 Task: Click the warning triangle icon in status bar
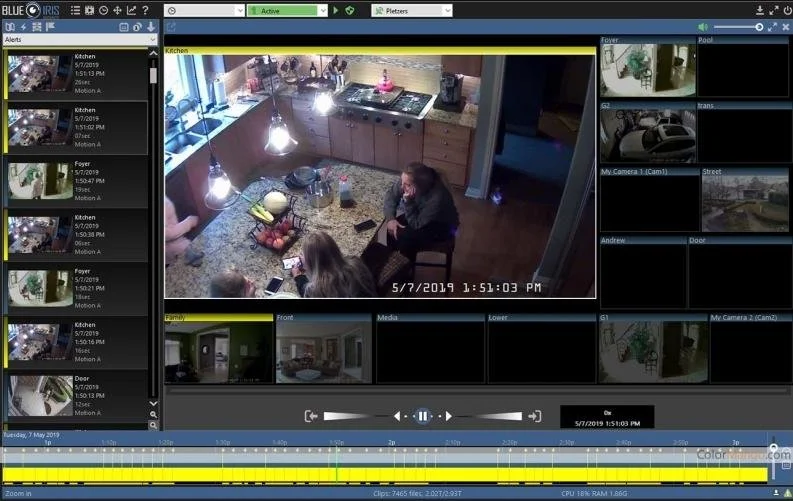787,493
